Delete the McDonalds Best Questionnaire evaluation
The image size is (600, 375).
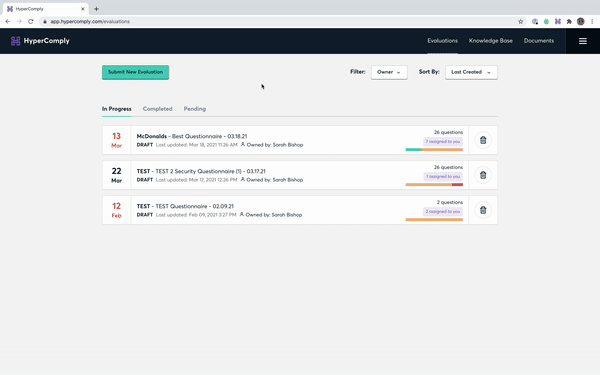coord(483,140)
